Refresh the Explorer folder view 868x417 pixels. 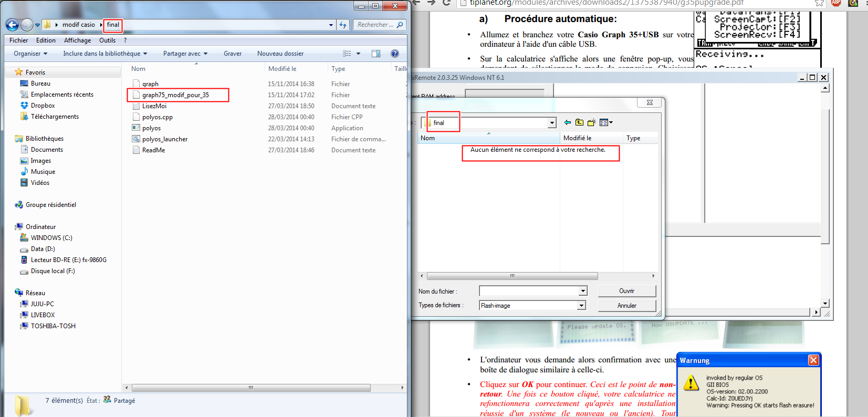point(343,25)
